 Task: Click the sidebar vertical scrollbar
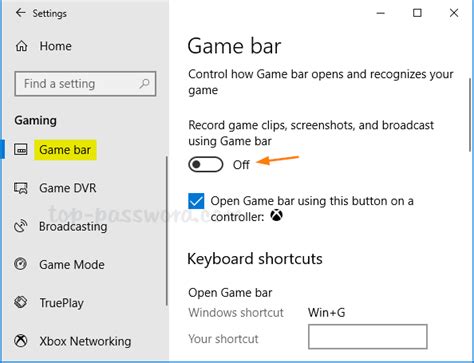coord(166,231)
